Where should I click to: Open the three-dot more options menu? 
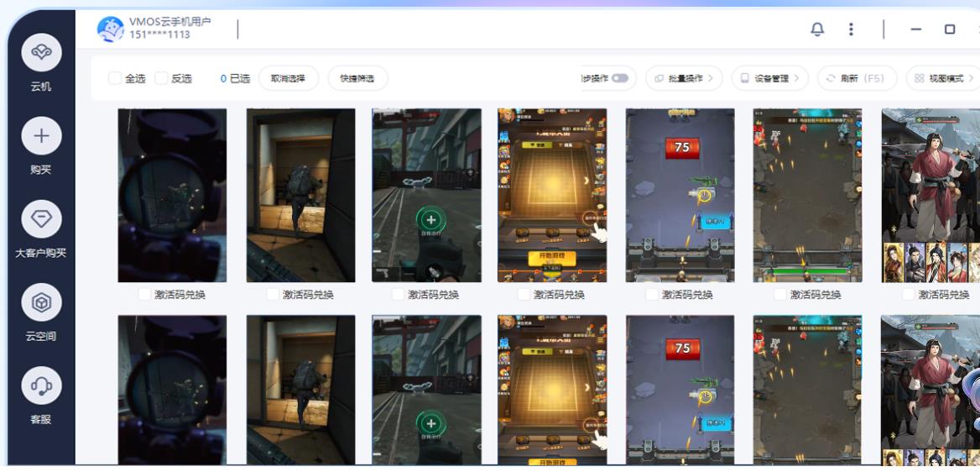[852, 29]
